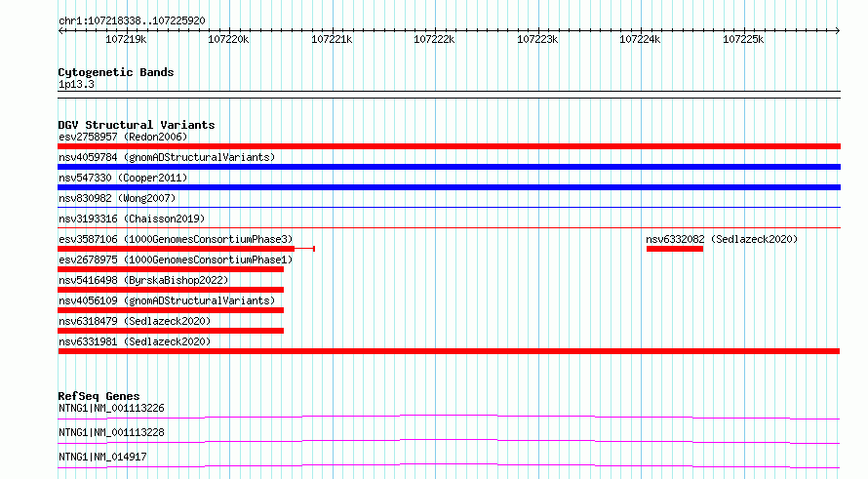Click the 107224k ruler tick label

tap(640, 39)
